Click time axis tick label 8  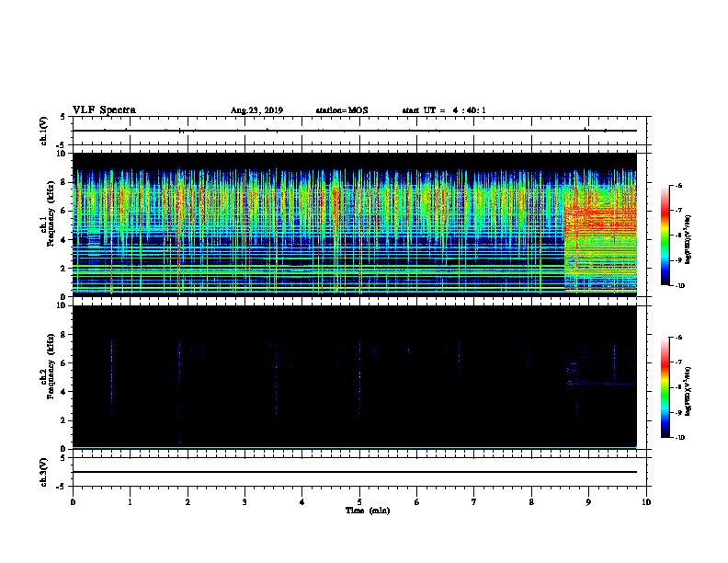pyautogui.click(x=531, y=502)
